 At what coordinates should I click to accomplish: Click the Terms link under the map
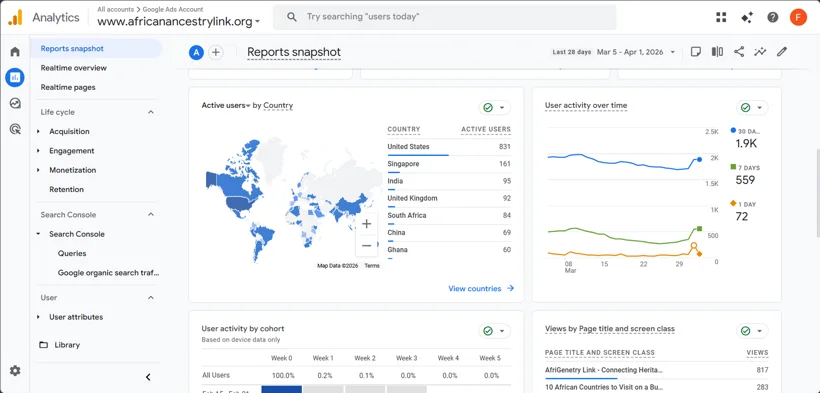pos(372,266)
